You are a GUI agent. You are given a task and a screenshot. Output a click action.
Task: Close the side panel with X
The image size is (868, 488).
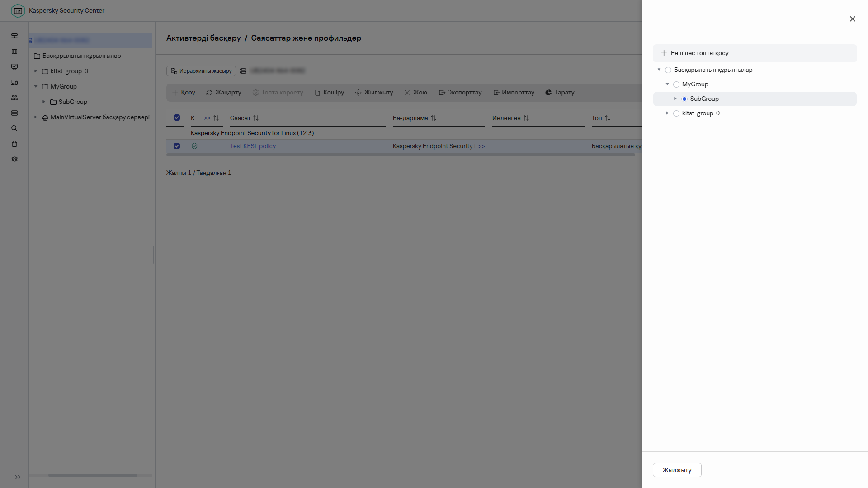tap(852, 19)
